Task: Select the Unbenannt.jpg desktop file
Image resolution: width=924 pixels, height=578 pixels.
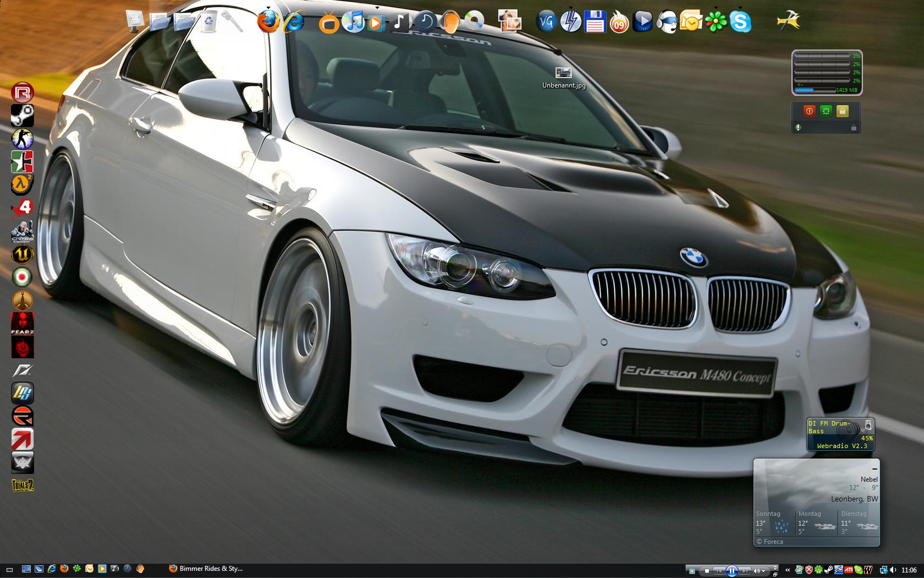Action: point(564,78)
